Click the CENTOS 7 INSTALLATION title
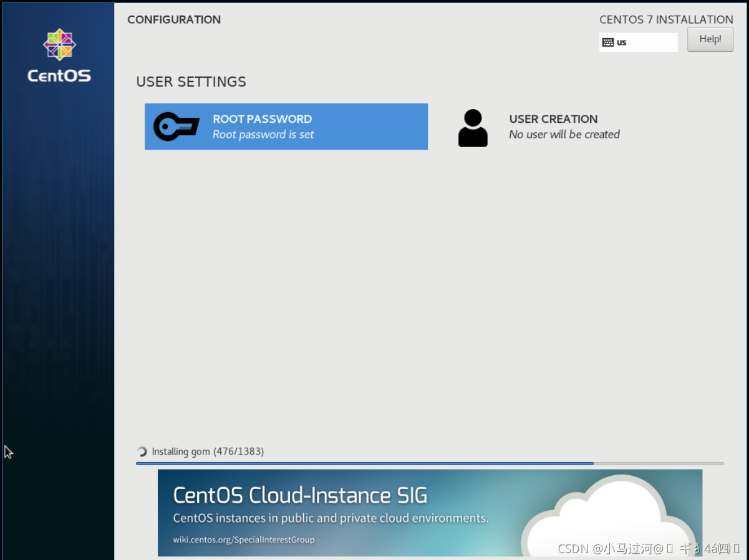 666,19
